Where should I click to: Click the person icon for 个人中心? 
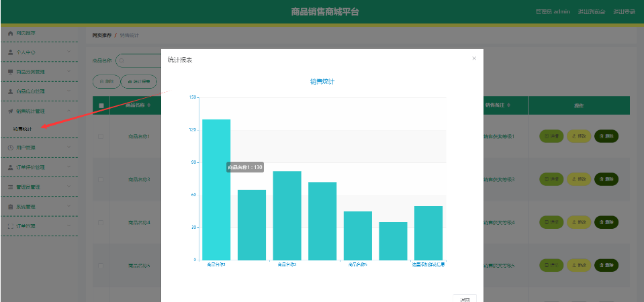(11, 52)
